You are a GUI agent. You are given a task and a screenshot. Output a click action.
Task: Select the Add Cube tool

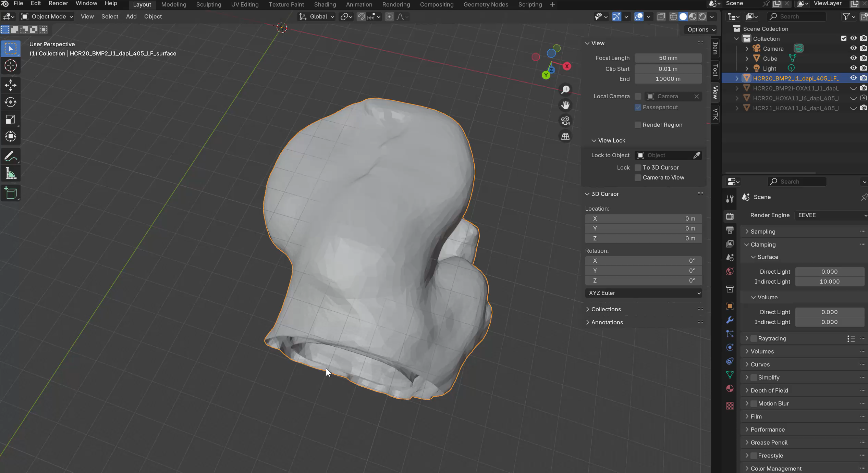coord(11,194)
